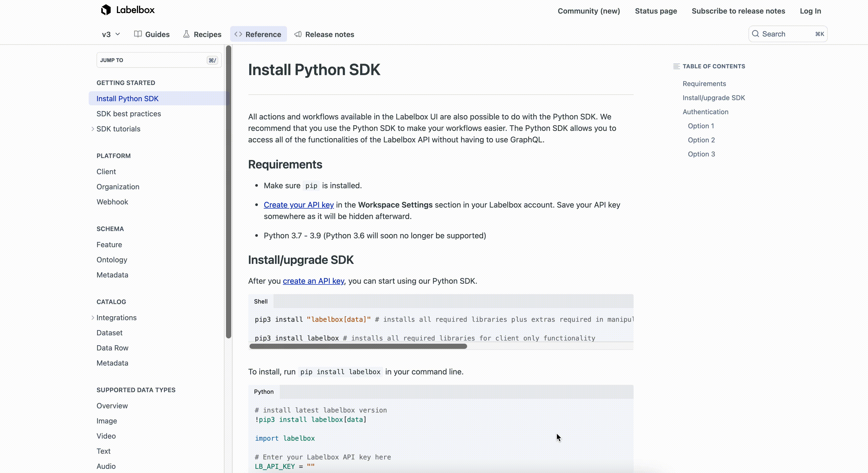Jump to Authentication in table of contents

(x=706, y=112)
